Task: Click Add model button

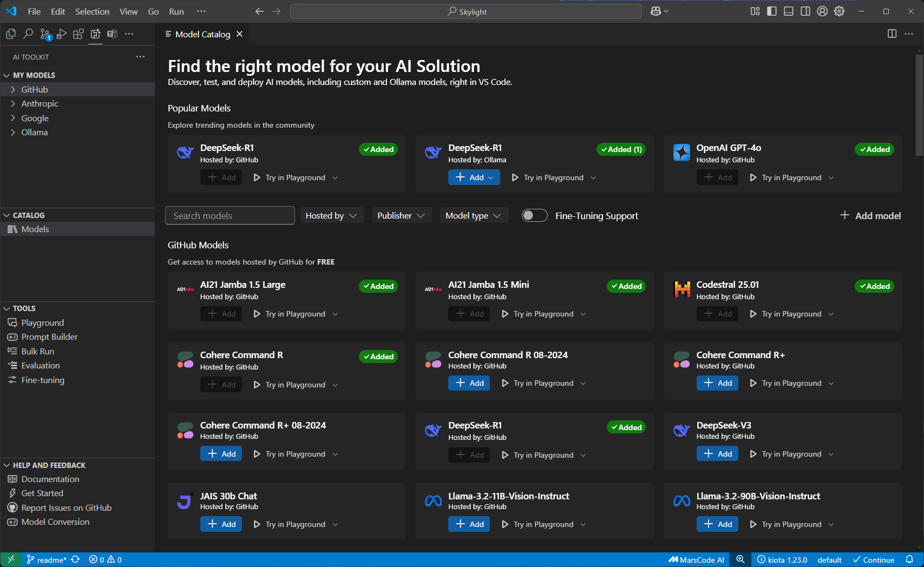Action: click(x=870, y=215)
